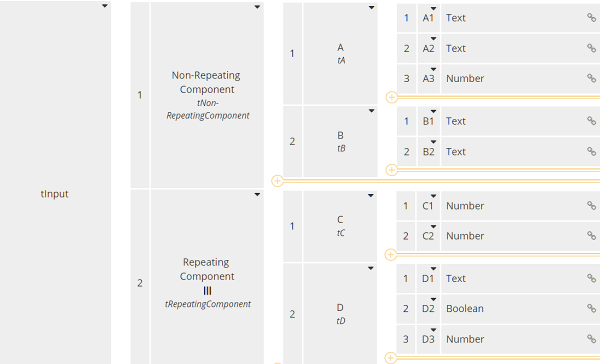Open the tInput dropdown arrow
600x364 pixels.
(x=104, y=6)
